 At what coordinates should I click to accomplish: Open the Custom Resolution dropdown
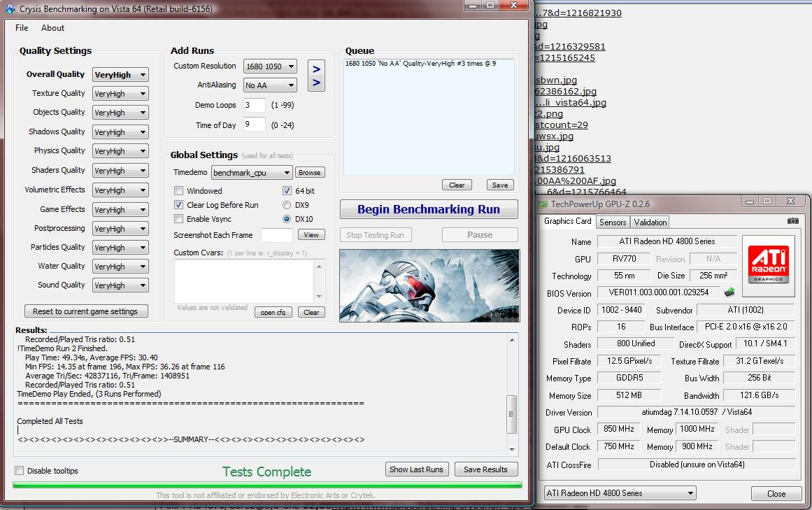270,66
